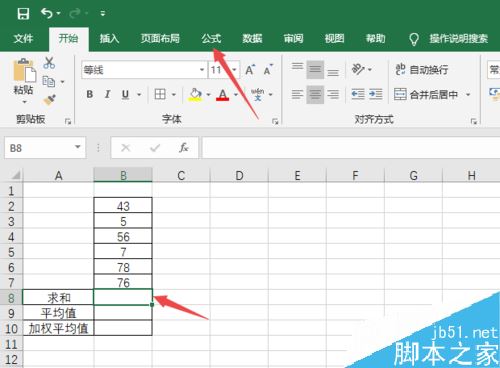
Task: Switch to the 公式 ribbon tab
Action: click(x=211, y=39)
